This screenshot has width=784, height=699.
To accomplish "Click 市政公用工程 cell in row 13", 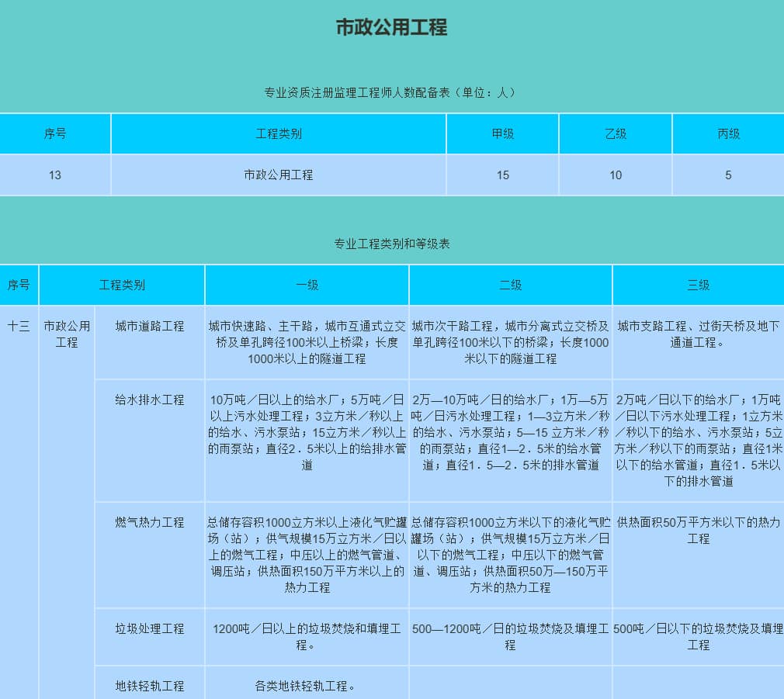I will point(279,175).
